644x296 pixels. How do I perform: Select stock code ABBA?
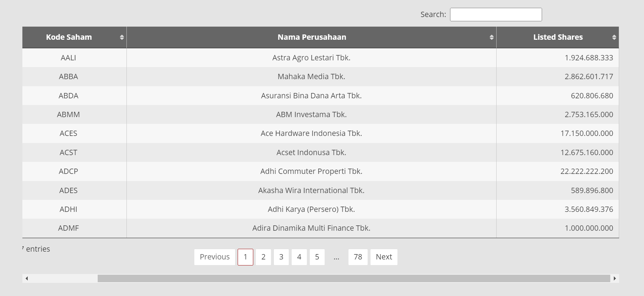[69, 77]
